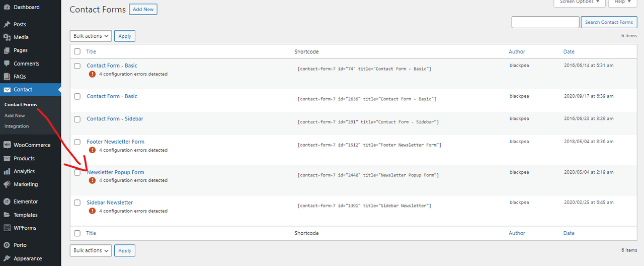Click the FAQs sidebar icon

click(x=7, y=77)
